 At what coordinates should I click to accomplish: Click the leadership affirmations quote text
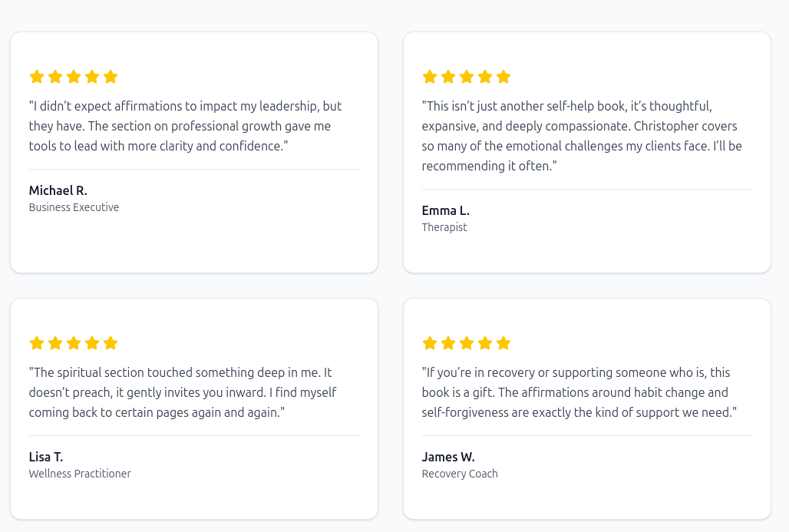[x=185, y=126]
